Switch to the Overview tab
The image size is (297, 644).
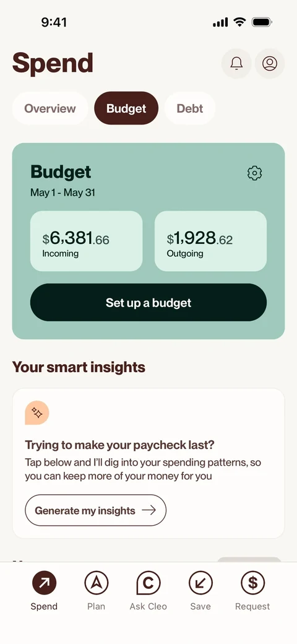point(50,108)
